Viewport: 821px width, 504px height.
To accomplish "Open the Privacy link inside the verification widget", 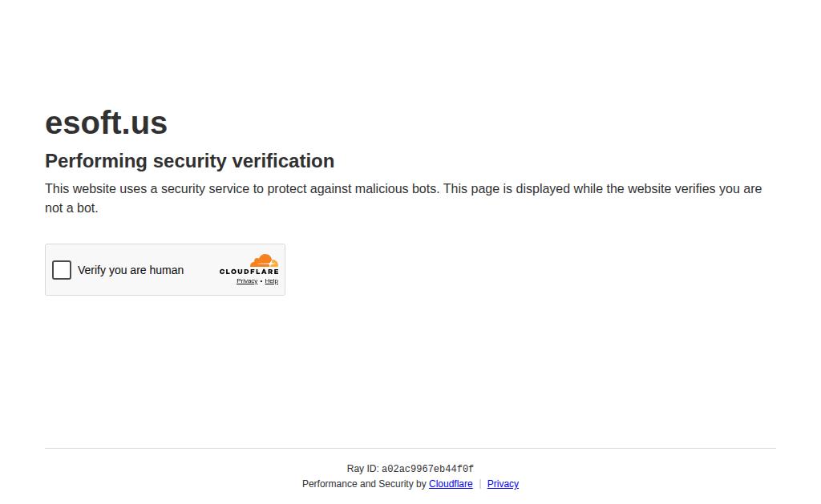I will 247,281.
